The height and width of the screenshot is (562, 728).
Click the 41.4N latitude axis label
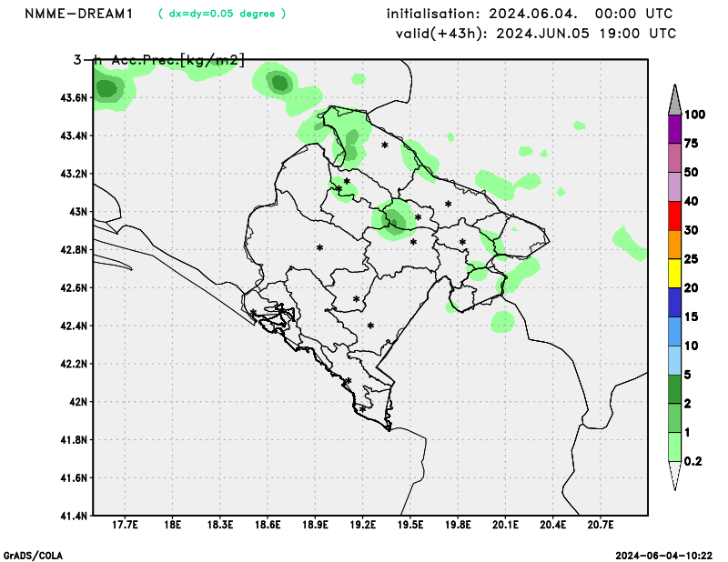(x=74, y=515)
